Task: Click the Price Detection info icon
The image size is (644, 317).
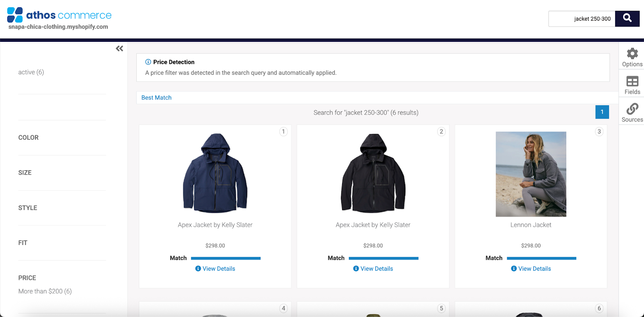Action: click(x=148, y=62)
